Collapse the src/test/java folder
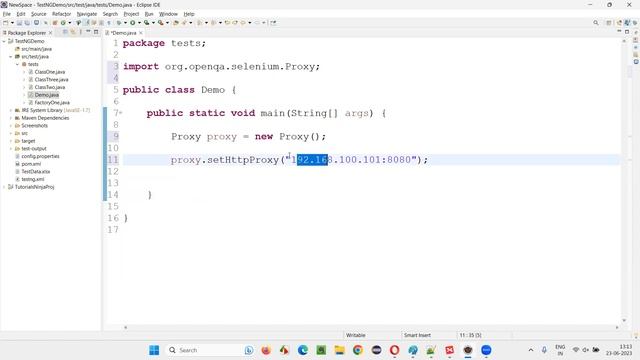Viewport: 640px width, 360px height. pos(11,57)
